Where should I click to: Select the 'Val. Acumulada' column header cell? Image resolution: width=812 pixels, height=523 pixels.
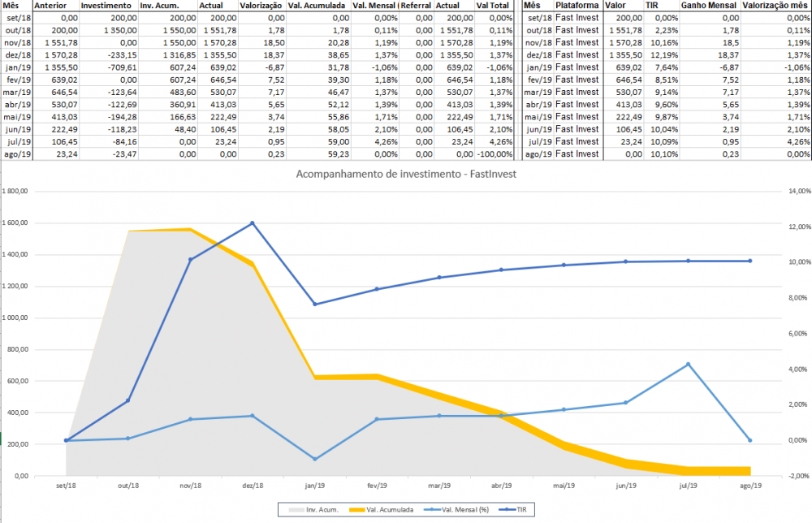click(x=318, y=5)
